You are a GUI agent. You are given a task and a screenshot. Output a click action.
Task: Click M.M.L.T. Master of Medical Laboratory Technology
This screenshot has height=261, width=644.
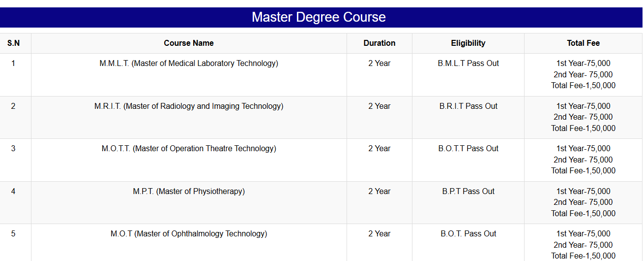(189, 64)
